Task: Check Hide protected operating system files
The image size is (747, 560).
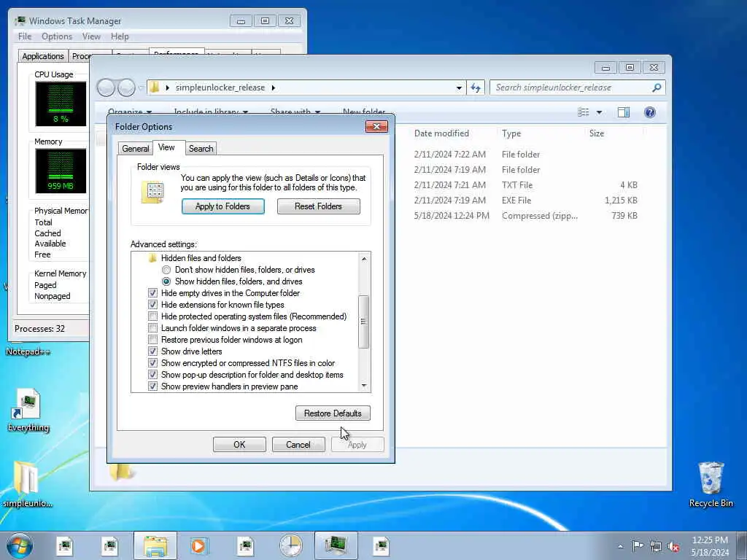Action: [x=152, y=316]
